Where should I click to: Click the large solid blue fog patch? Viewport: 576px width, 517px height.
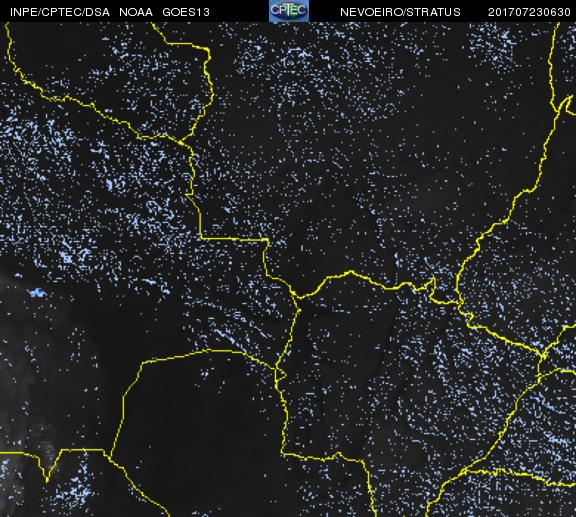(x=37, y=292)
